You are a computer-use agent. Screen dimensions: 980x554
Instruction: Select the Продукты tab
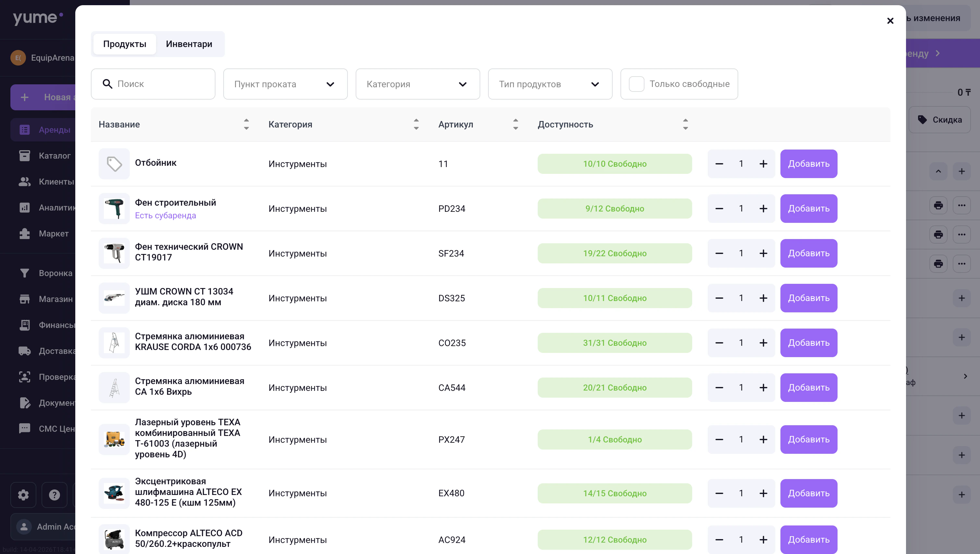125,44
